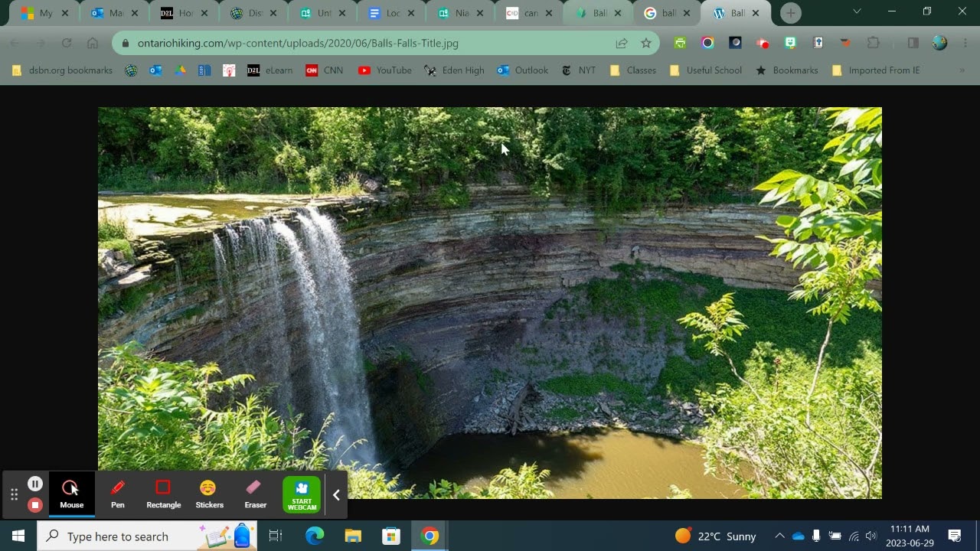Close the active WordPress 'Ball' tab

[x=756, y=13]
